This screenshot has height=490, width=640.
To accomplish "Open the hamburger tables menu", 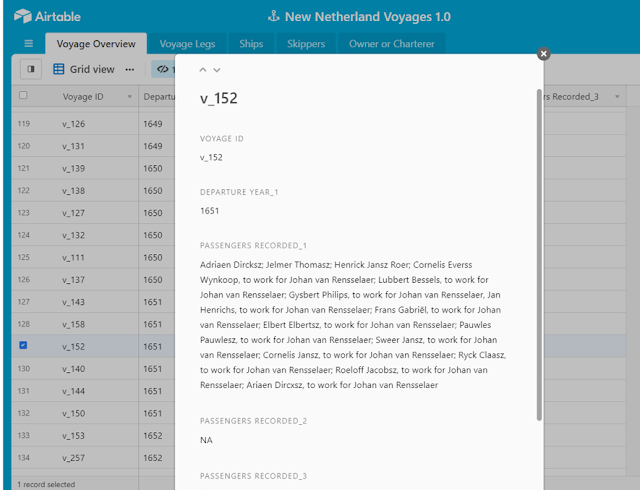I will coord(29,43).
